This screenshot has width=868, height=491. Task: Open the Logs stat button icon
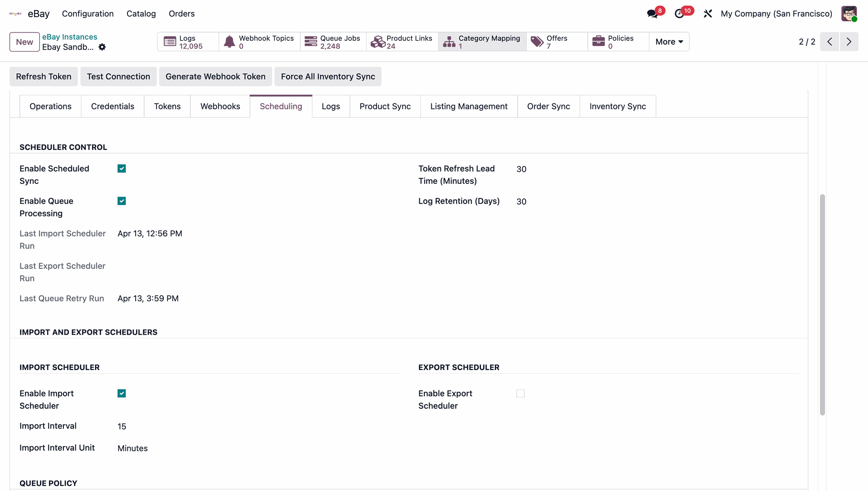170,42
